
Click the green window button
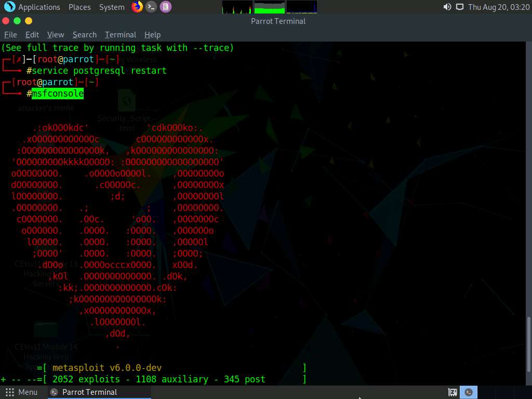tap(17, 21)
